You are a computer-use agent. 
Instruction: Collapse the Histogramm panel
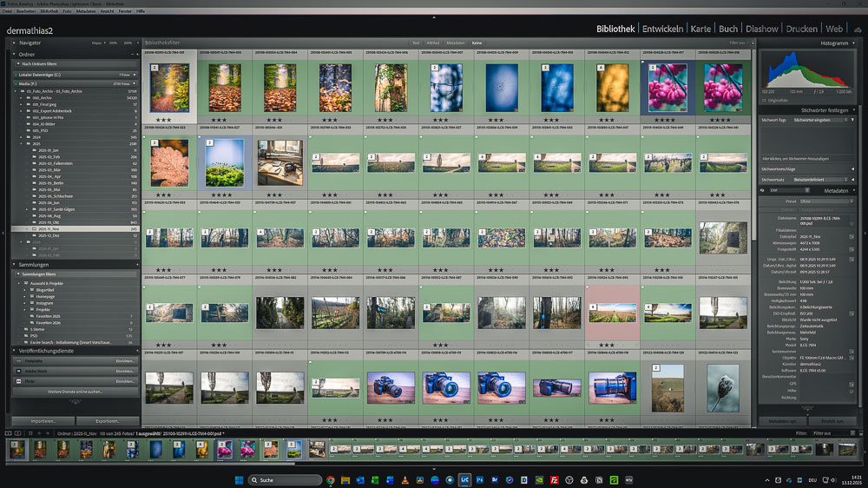pyautogui.click(x=853, y=43)
